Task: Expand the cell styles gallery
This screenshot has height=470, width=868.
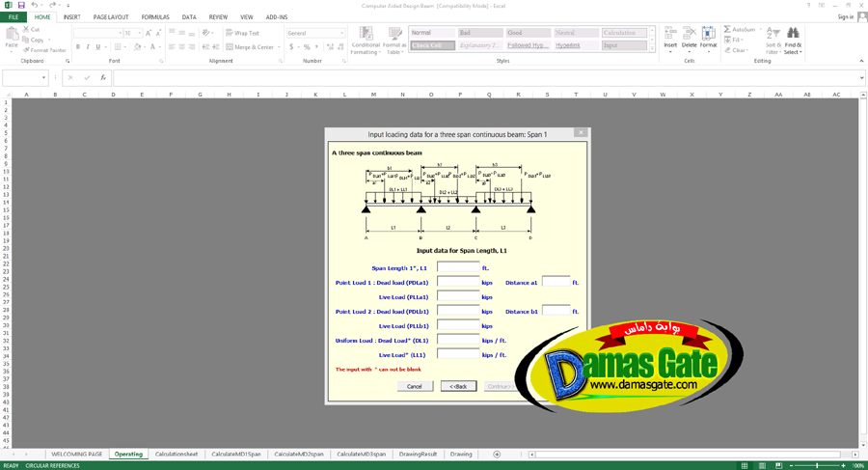Action: coord(652,49)
